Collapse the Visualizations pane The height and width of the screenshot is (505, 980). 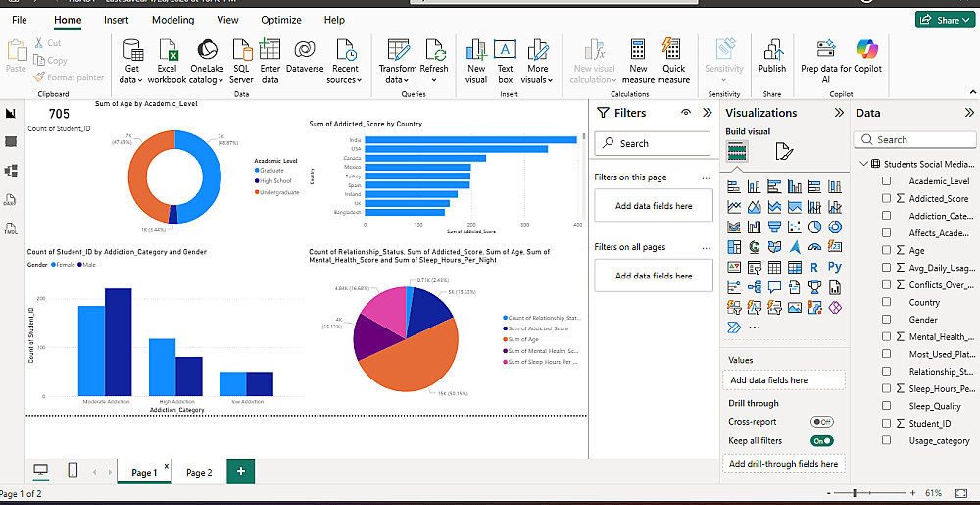point(839,113)
